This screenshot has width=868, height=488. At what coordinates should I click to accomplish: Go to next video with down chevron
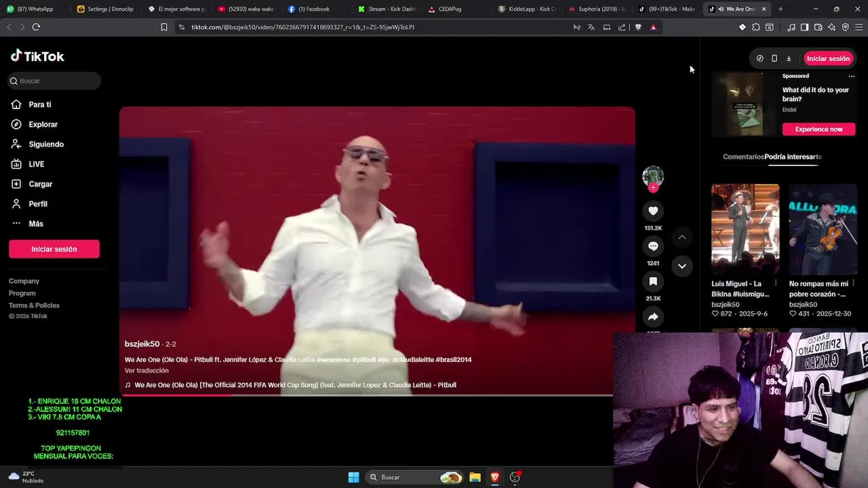(x=682, y=266)
